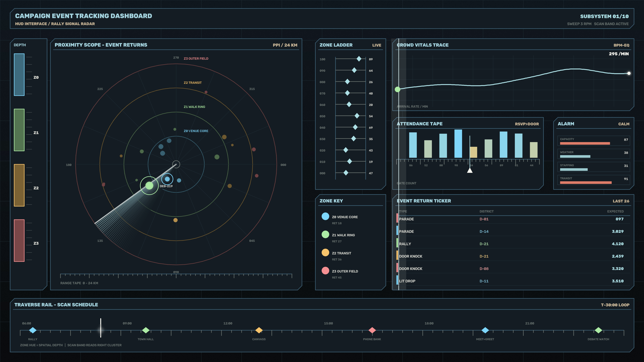Select the tallest attendance bar labeled 98
The image size is (644, 362).
pos(458,144)
